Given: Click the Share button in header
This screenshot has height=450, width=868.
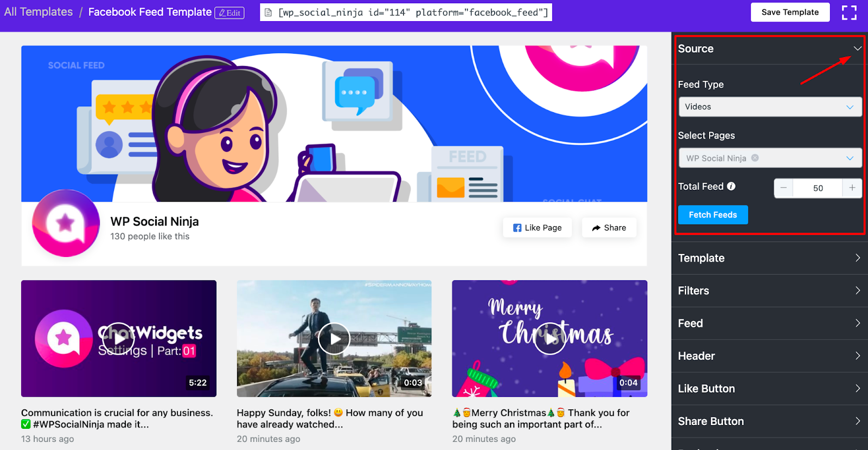Looking at the screenshot, I should [x=609, y=228].
